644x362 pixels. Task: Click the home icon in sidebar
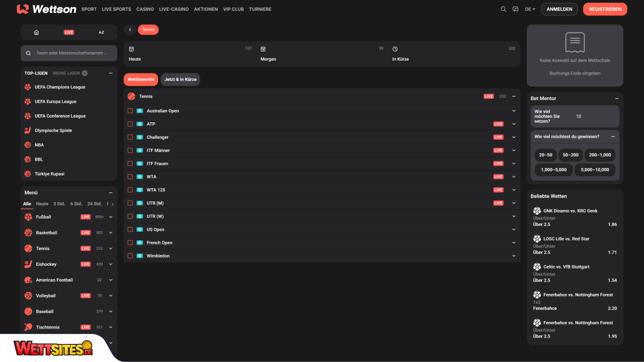(x=36, y=32)
